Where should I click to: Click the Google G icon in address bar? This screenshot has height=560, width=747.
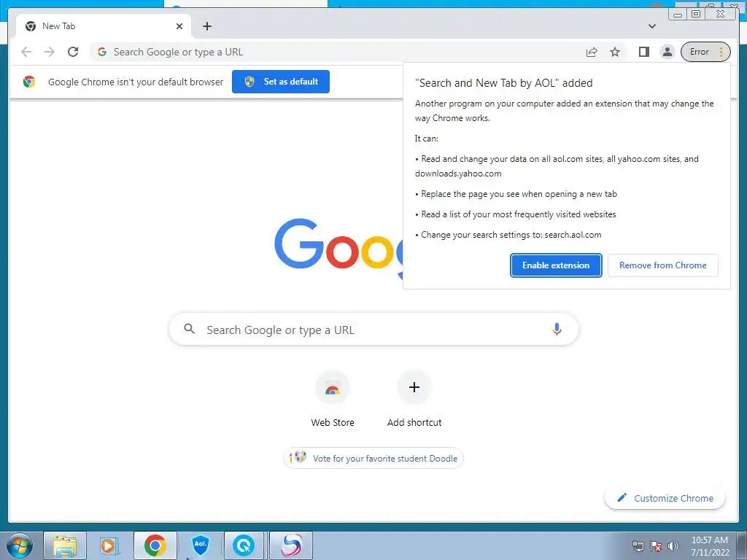coord(102,52)
